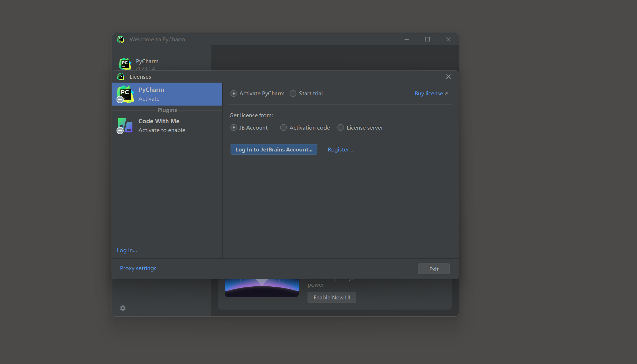Click the Welcome to PyCharm title bar icon

pyautogui.click(x=121, y=39)
